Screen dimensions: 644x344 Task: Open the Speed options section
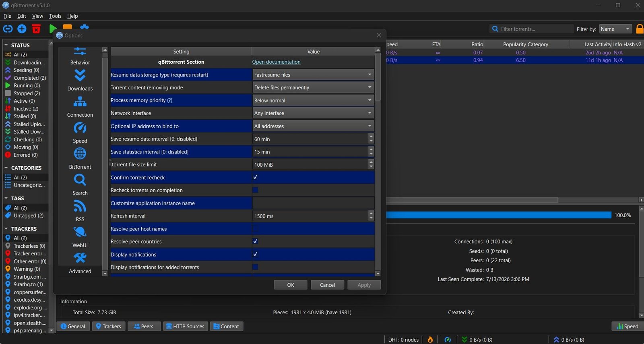coord(80,133)
